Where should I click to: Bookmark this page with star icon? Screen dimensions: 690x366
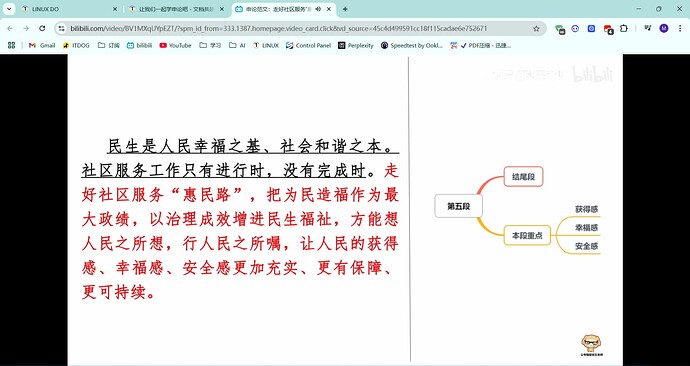536,29
